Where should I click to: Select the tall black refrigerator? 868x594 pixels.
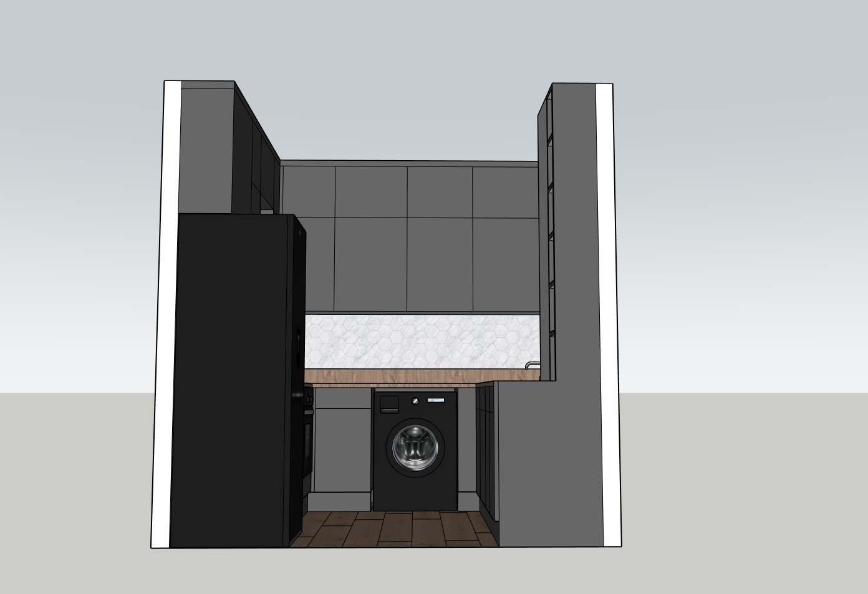231,380
